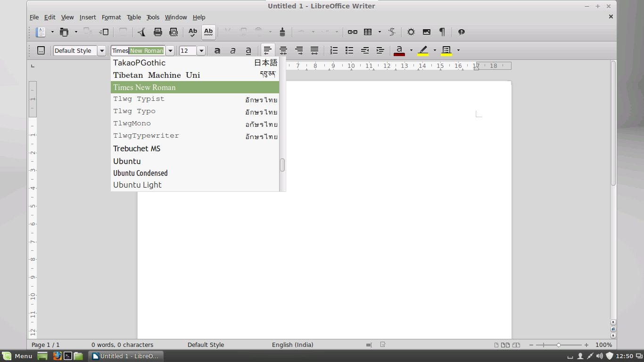Image resolution: width=644 pixels, height=362 pixels.
Task: Toggle Italic formatting
Action: pyautogui.click(x=233, y=50)
